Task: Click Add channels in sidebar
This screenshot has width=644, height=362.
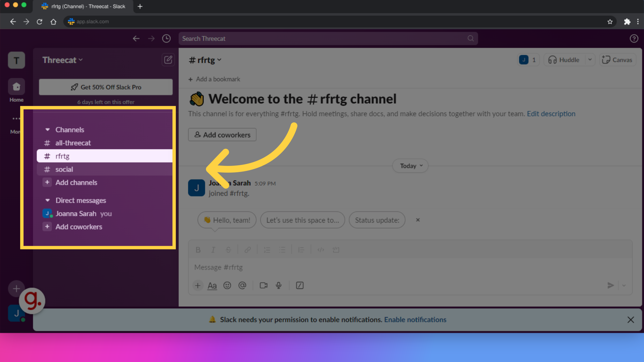Action: click(x=105, y=183)
